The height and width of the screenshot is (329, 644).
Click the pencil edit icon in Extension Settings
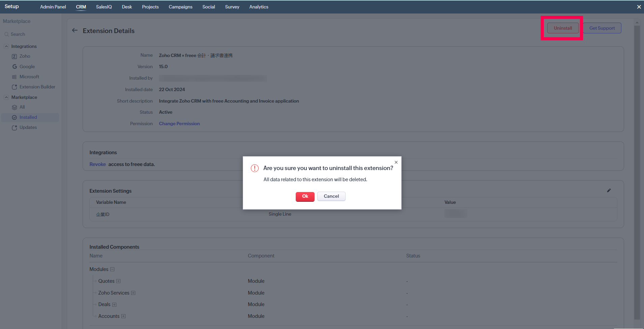pos(609,191)
